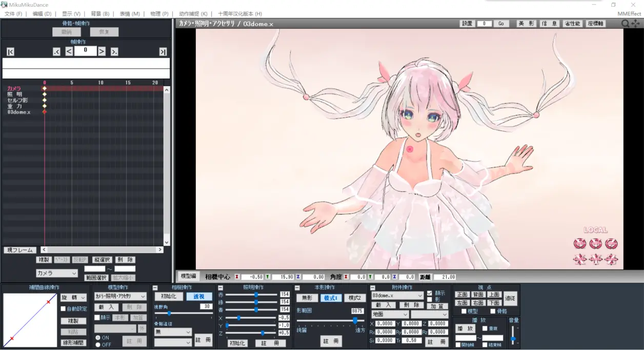
Task: Toggle the checked 顯示 checkbox in 附件操作 panel
Action: (x=430, y=293)
